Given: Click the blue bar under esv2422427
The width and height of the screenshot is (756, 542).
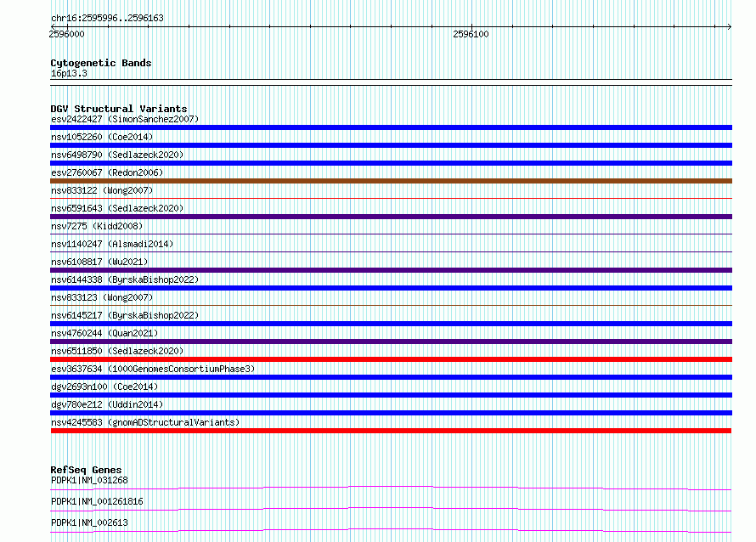Looking at the screenshot, I should pyautogui.click(x=391, y=127).
